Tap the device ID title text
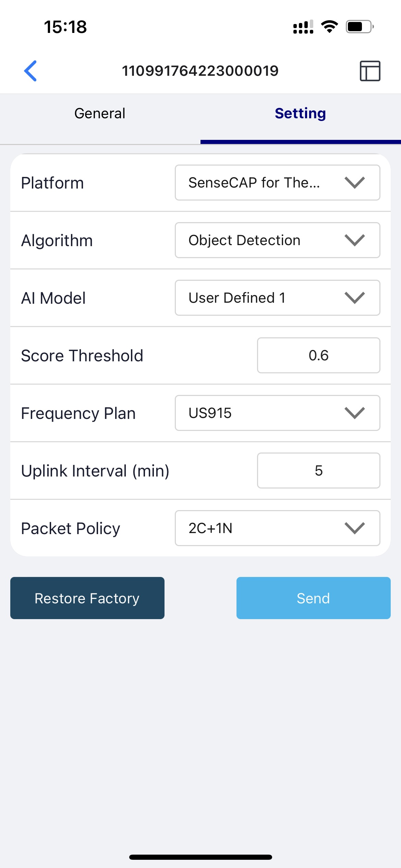 pyautogui.click(x=200, y=71)
